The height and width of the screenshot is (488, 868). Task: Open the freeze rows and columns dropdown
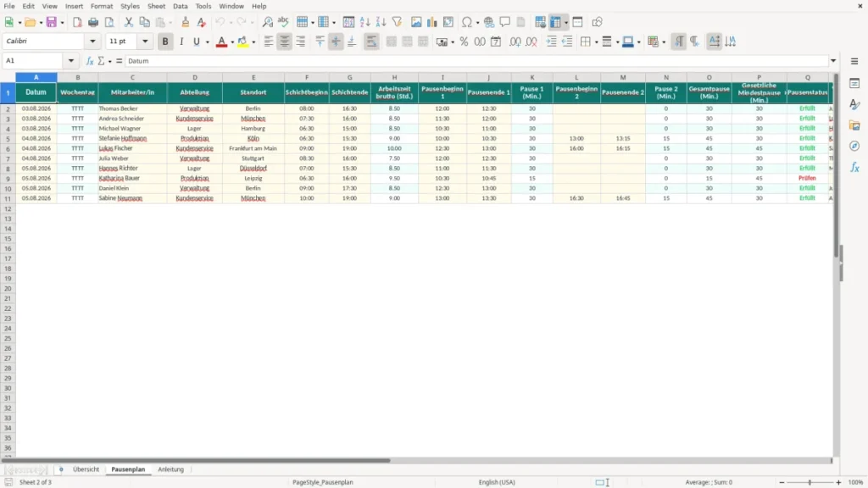[x=565, y=23]
